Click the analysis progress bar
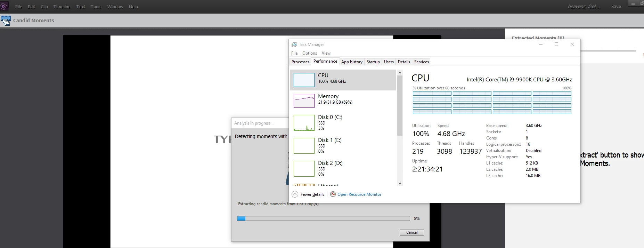 tap(324, 218)
